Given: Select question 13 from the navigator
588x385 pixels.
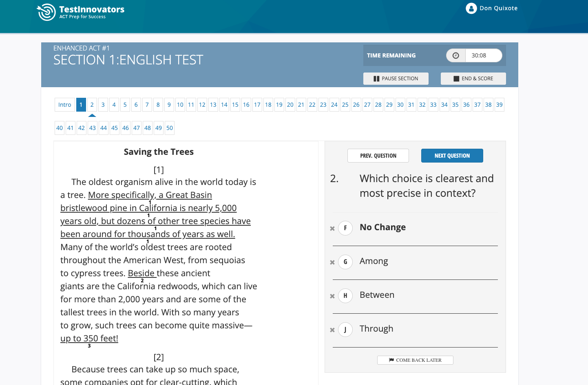Looking at the screenshot, I should pyautogui.click(x=213, y=105).
